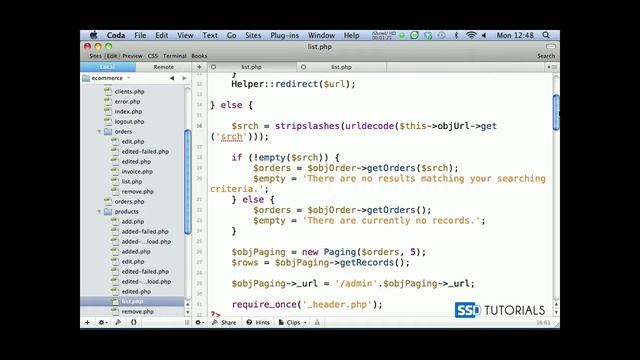Open the Go menu
This screenshot has width=640, height=360.
[x=231, y=36]
